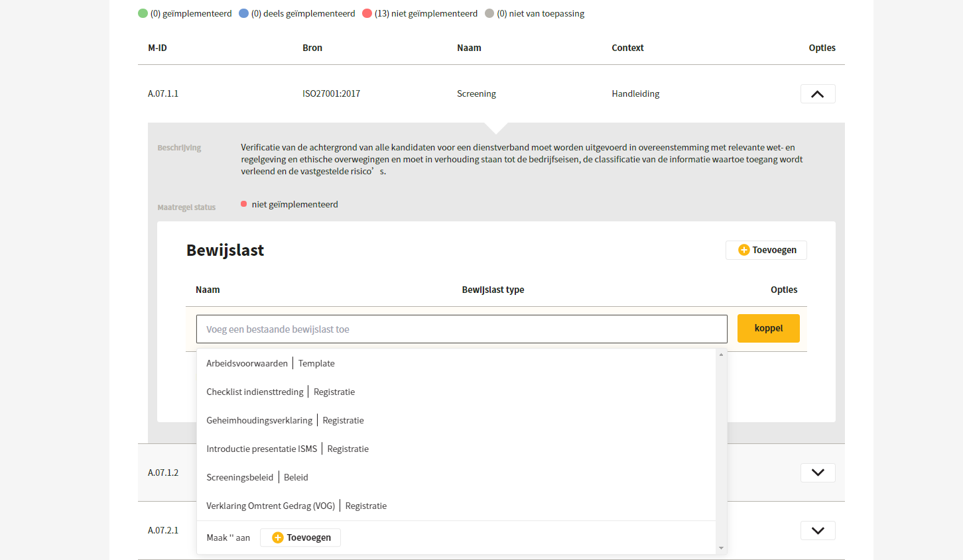The image size is (963, 560).
Task: Click the A.07.1.1 ID cell
Action: (163, 93)
